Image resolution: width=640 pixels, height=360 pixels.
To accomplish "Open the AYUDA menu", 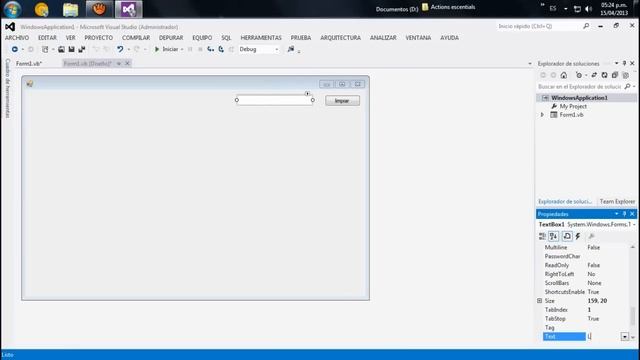I will [449, 38].
